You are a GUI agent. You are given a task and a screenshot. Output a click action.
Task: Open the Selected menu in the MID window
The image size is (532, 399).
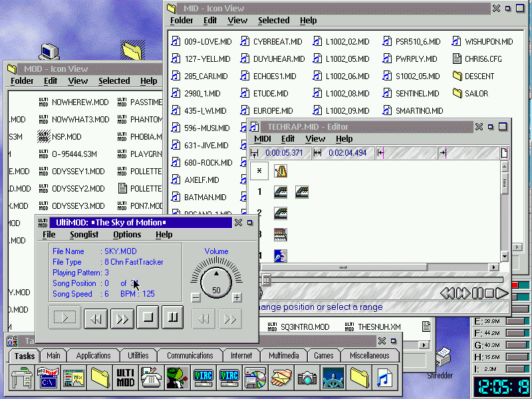(273, 21)
